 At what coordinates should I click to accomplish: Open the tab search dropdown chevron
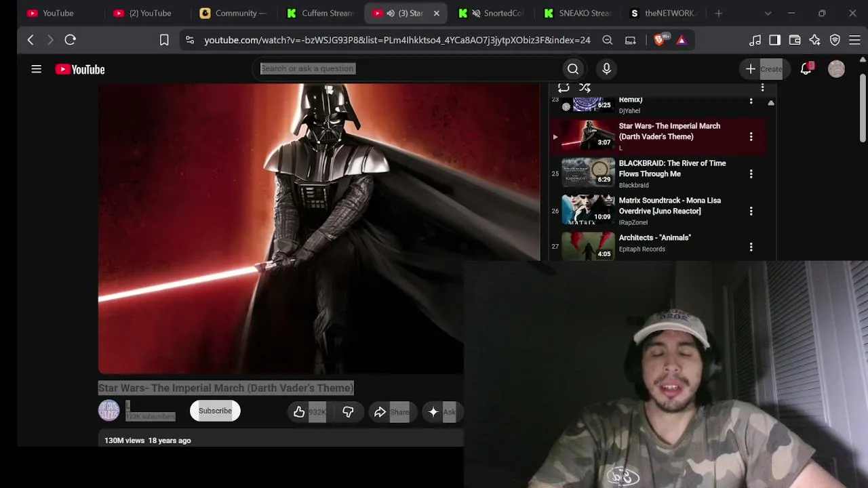click(x=768, y=13)
